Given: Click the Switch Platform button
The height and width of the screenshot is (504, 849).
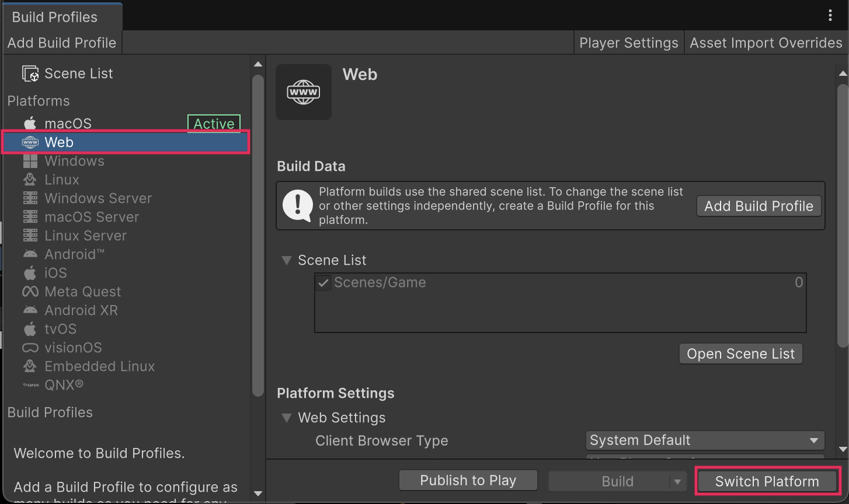Looking at the screenshot, I should [767, 482].
